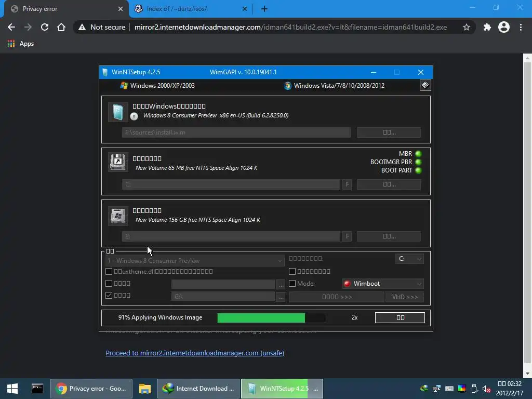The width and height of the screenshot is (532, 399).
Task: Open the command prompt taskbar icon
Action: [x=37, y=389]
